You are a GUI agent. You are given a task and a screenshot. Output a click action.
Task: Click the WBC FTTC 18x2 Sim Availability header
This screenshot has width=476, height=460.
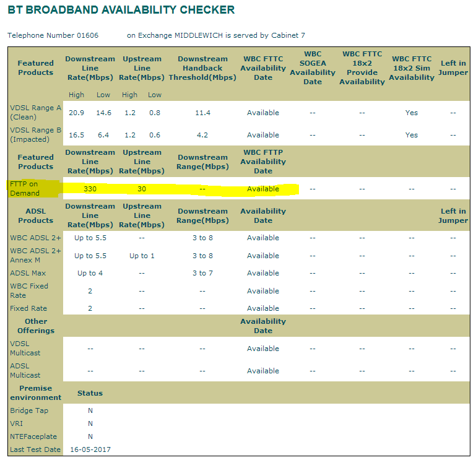(x=412, y=68)
